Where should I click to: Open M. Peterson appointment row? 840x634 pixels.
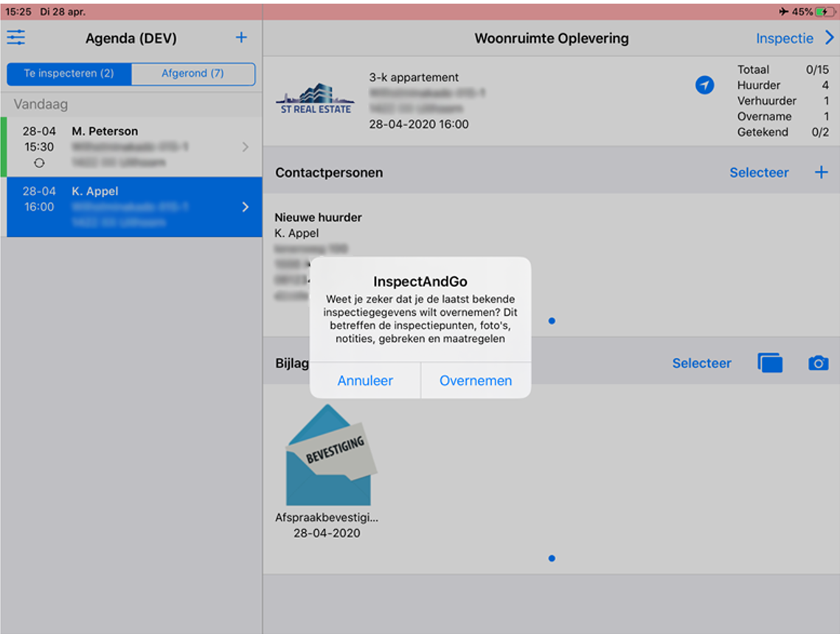(x=131, y=147)
